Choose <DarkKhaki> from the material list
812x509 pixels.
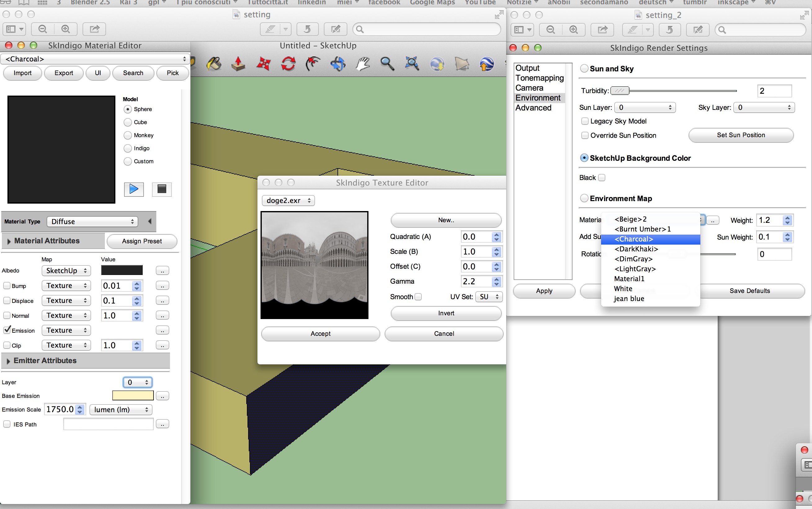click(x=636, y=249)
